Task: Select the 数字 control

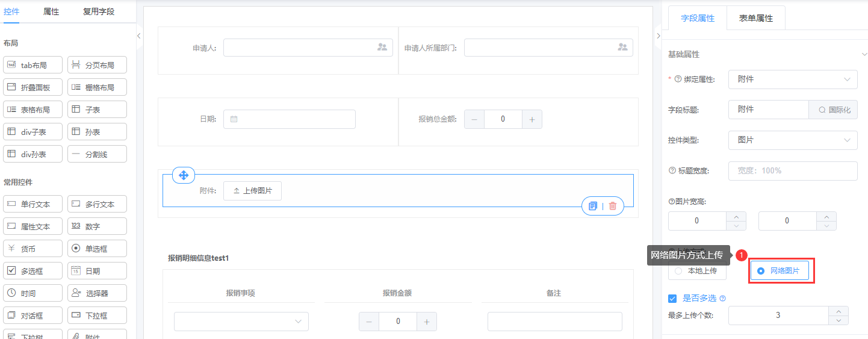Action: tap(97, 226)
